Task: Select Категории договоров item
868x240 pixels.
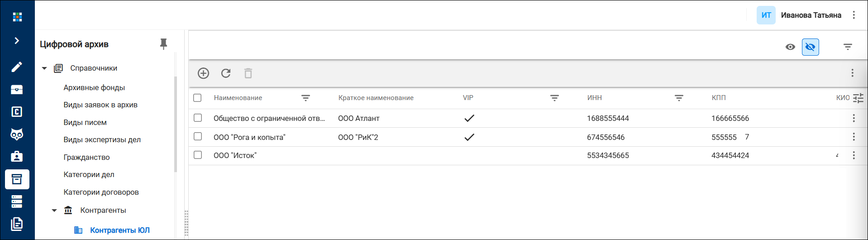Action: click(x=101, y=192)
